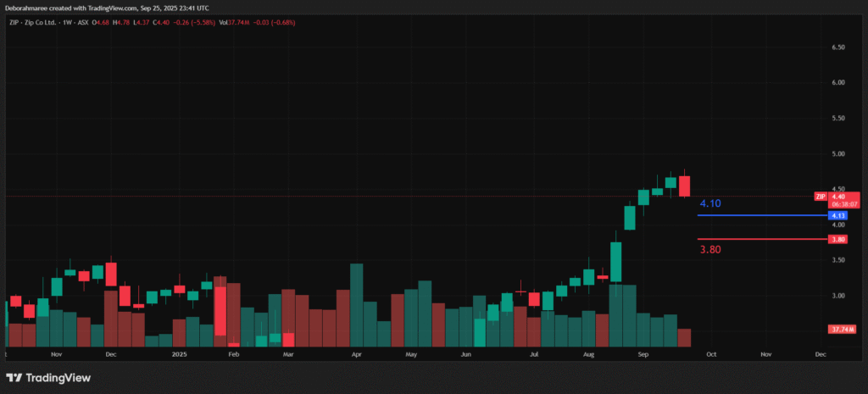This screenshot has width=868, height=394.
Task: Click the Oct label on time axis
Action: coord(711,352)
